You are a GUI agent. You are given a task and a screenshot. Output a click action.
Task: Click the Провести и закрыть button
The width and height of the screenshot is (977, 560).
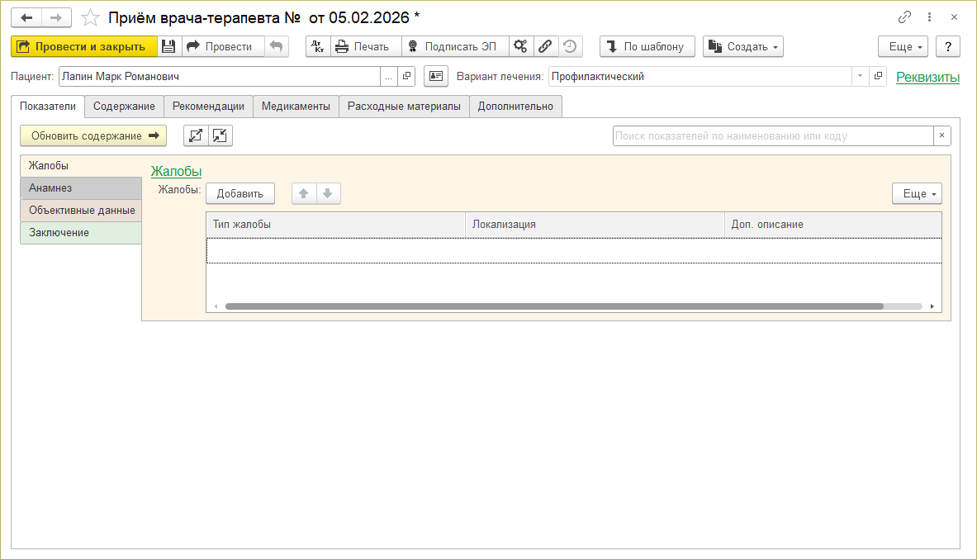[x=83, y=47]
